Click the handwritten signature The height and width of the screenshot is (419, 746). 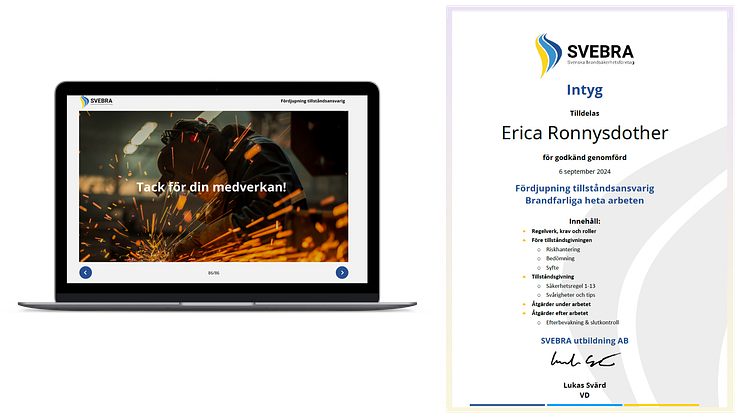[x=585, y=360]
